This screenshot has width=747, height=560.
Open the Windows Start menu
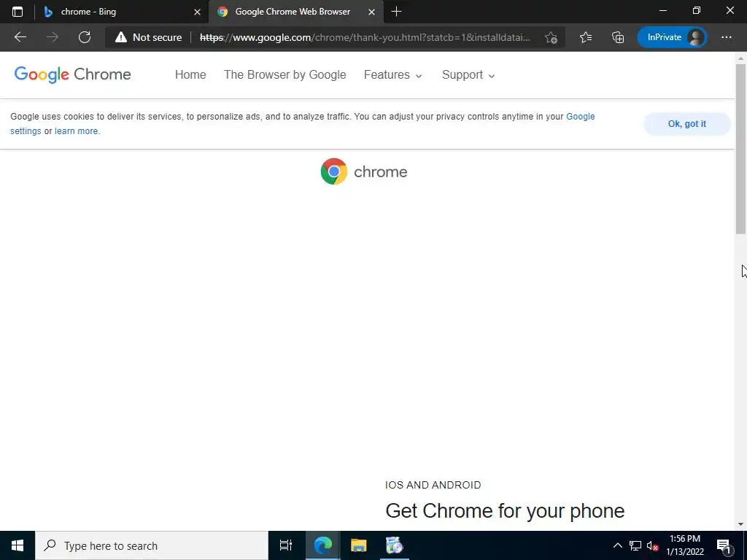pyautogui.click(x=18, y=545)
